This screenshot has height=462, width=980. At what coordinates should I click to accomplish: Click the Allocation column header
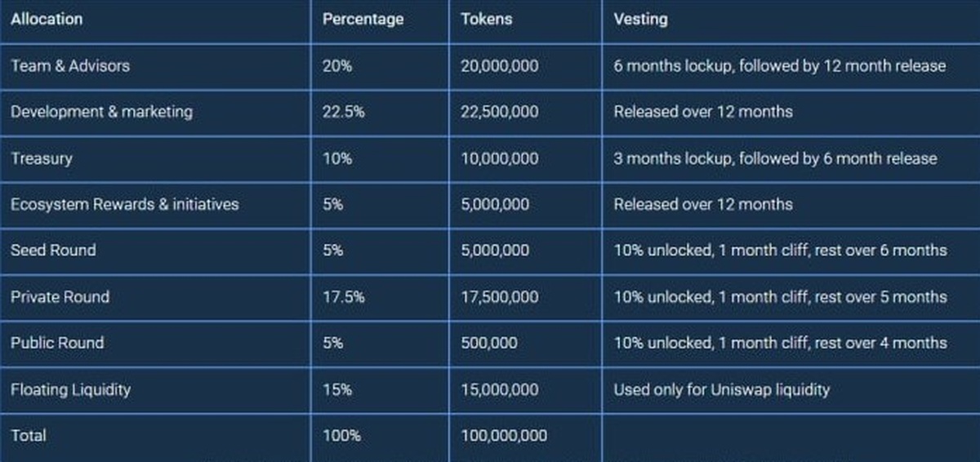coord(47,19)
